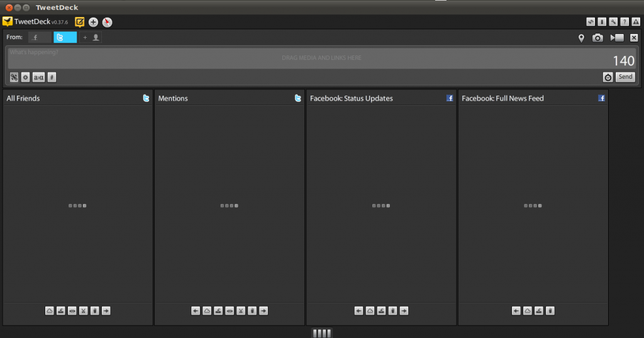The height and width of the screenshot is (338, 644).
Task: Click the Facebook icon in Status Updates header
Action: [x=450, y=98]
